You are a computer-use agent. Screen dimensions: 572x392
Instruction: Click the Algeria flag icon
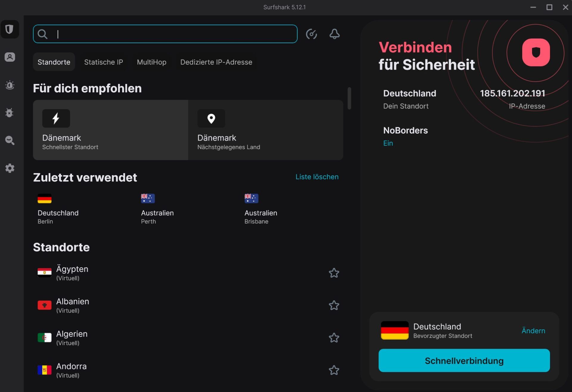click(x=44, y=337)
